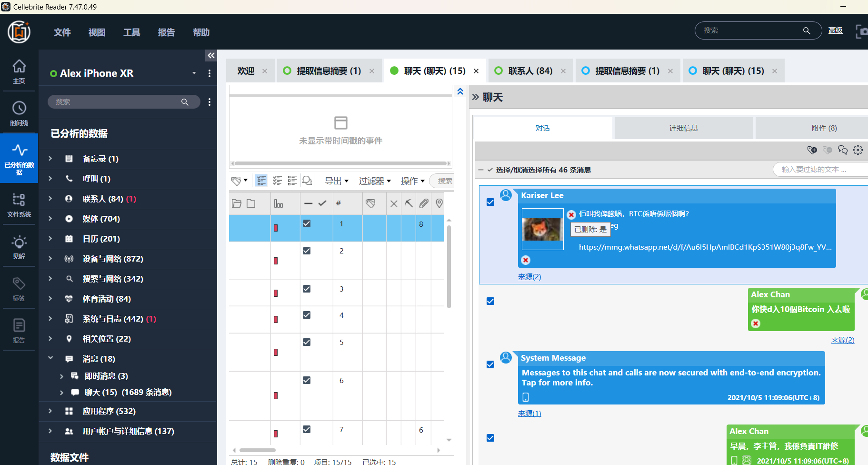Image resolution: width=868 pixels, height=465 pixels.
Task: Open the 文件系统 file system sidebar icon
Action: click(19, 205)
